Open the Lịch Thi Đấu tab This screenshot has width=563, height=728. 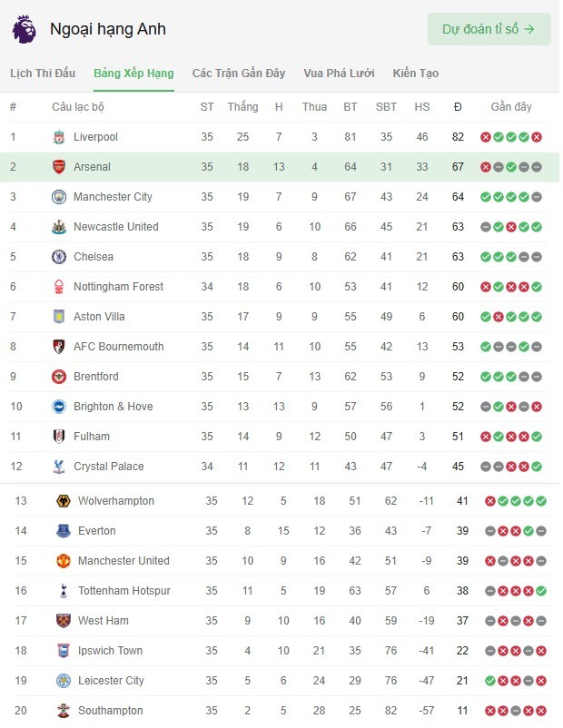43,74
